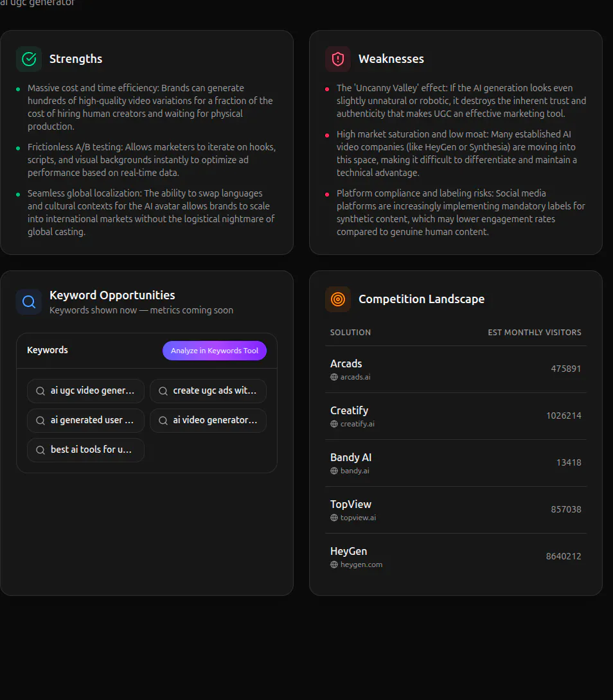
Task: Visit the heygen.com link
Action: tap(361, 564)
